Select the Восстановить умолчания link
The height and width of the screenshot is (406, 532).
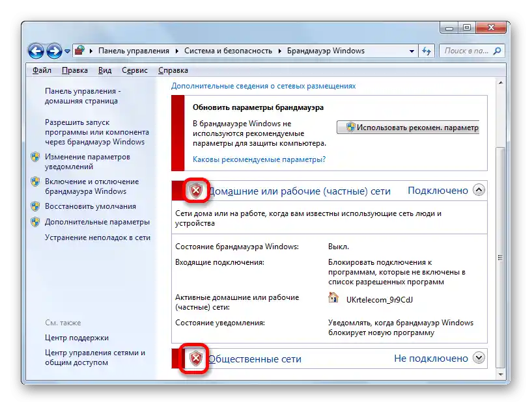91,206
